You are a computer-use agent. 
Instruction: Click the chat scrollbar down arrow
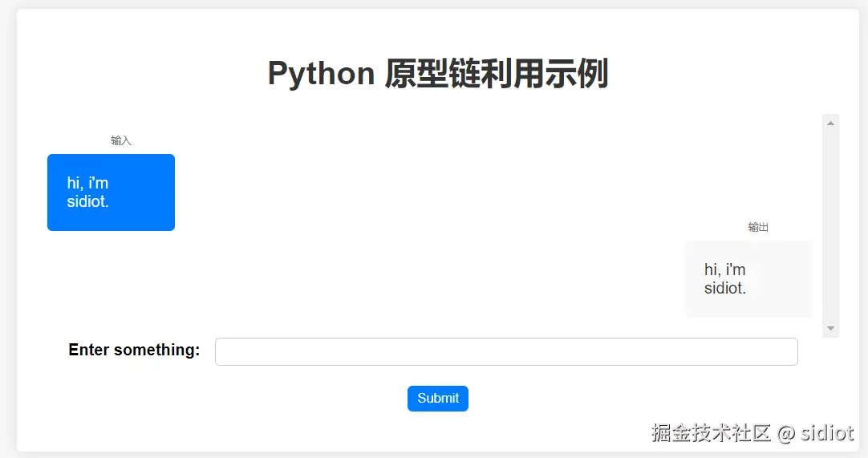coord(830,329)
